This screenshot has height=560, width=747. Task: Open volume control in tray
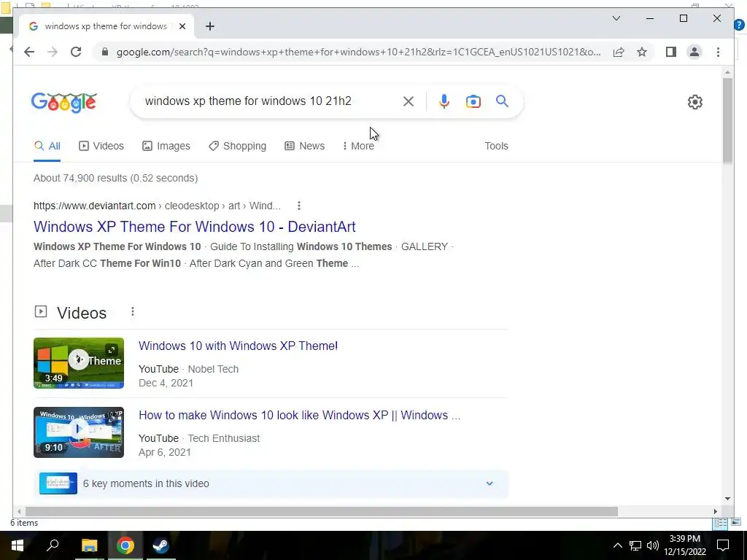coord(653,545)
